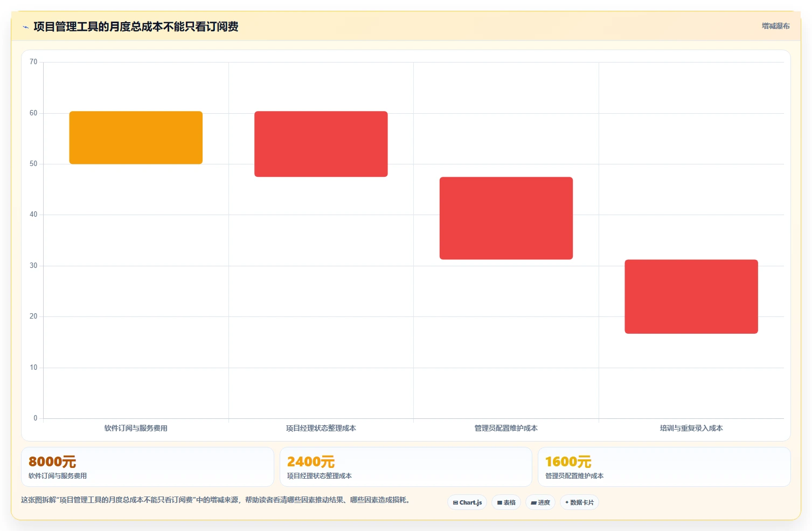Click the x-axis label 软件订阅与服务费用
Screen dimensions: 812x531
click(x=136, y=428)
